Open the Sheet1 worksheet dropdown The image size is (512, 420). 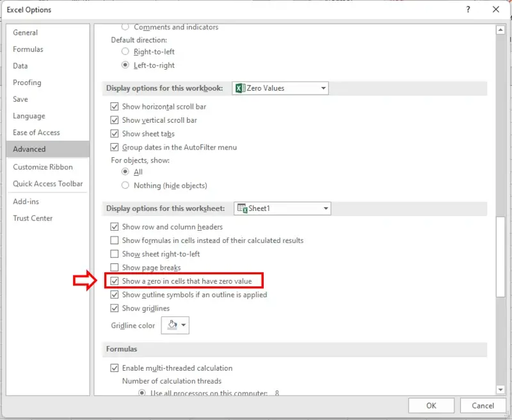pyautogui.click(x=325, y=208)
